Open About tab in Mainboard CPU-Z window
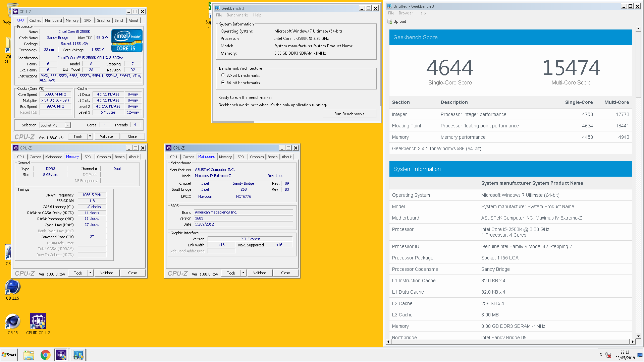This screenshot has height=362, width=644. 287,157
